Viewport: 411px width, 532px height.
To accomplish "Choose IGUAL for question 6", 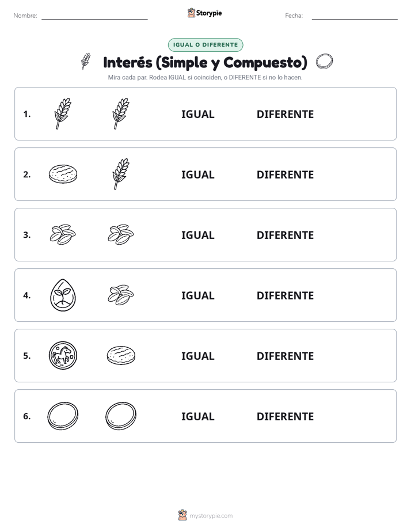I will [197, 416].
